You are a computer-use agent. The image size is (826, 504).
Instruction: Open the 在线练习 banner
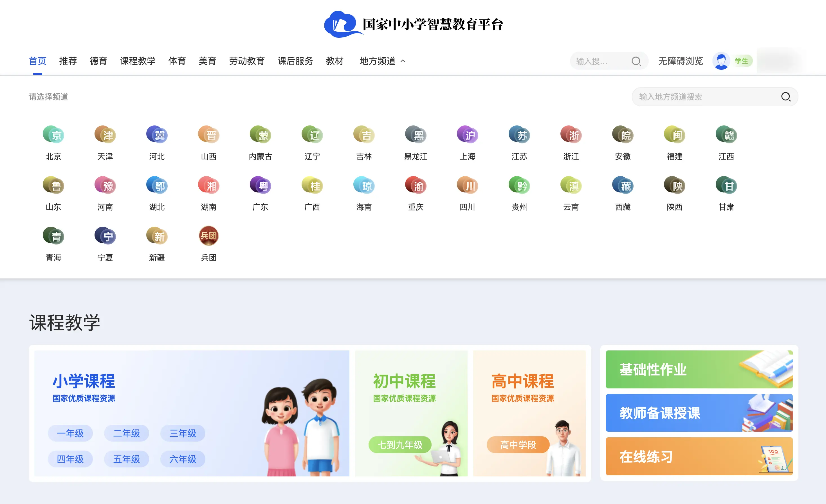tap(699, 456)
